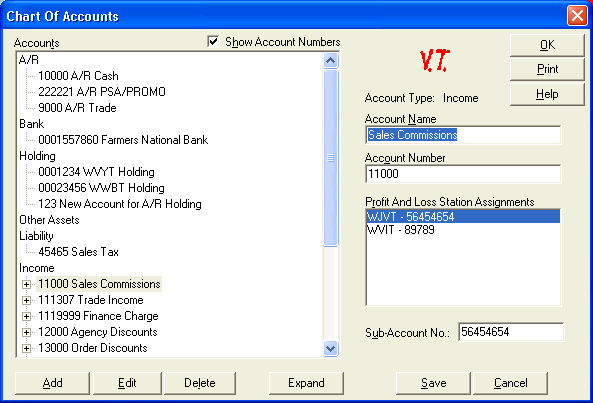Click the Sub-Account No. field
Viewport: 593px width, 403px height.
(x=511, y=332)
